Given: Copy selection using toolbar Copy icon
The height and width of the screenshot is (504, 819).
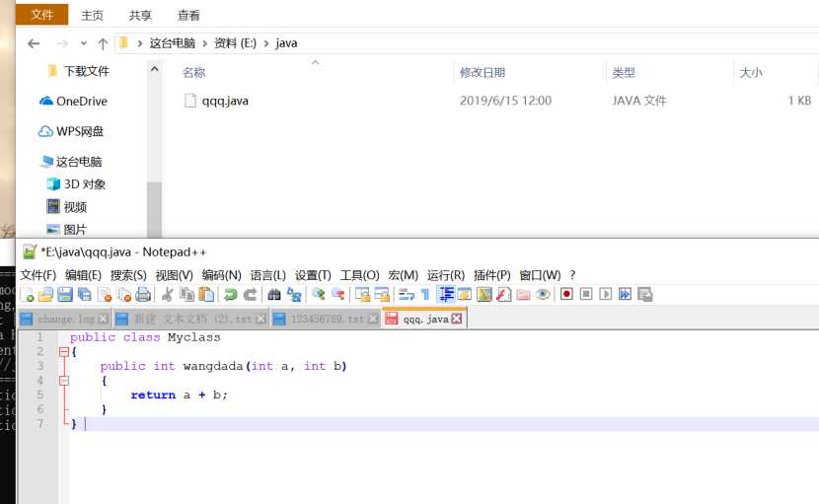Looking at the screenshot, I should 186,295.
